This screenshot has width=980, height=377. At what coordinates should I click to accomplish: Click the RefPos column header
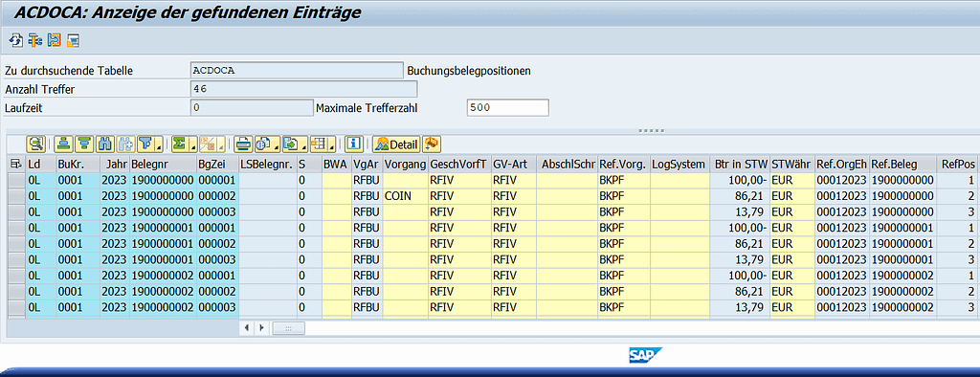click(x=957, y=164)
